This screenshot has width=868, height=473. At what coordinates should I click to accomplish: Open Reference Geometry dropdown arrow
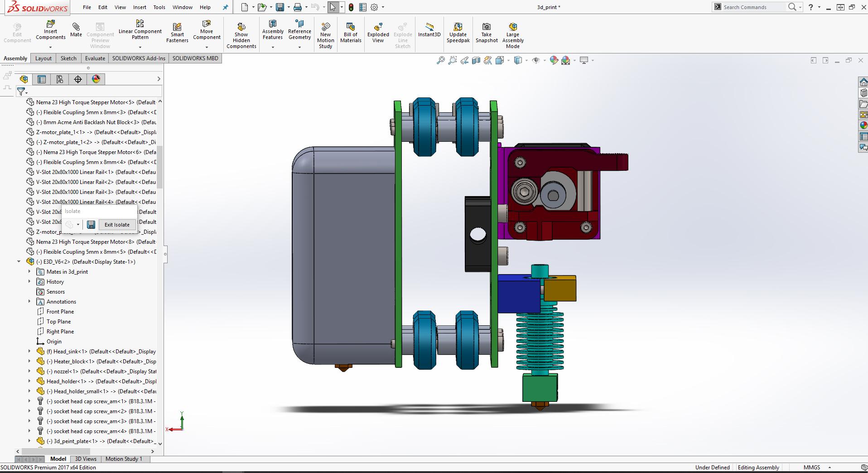coord(299,47)
